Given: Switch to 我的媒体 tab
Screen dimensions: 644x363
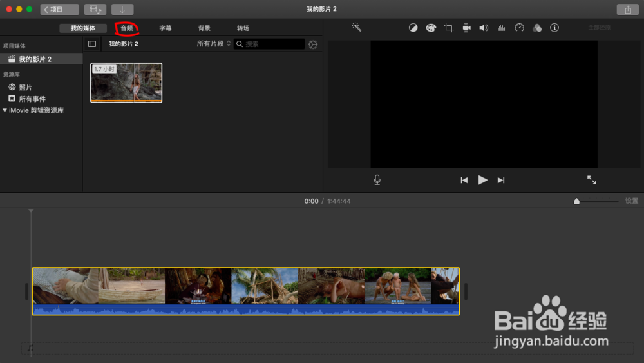Looking at the screenshot, I should click(x=83, y=28).
